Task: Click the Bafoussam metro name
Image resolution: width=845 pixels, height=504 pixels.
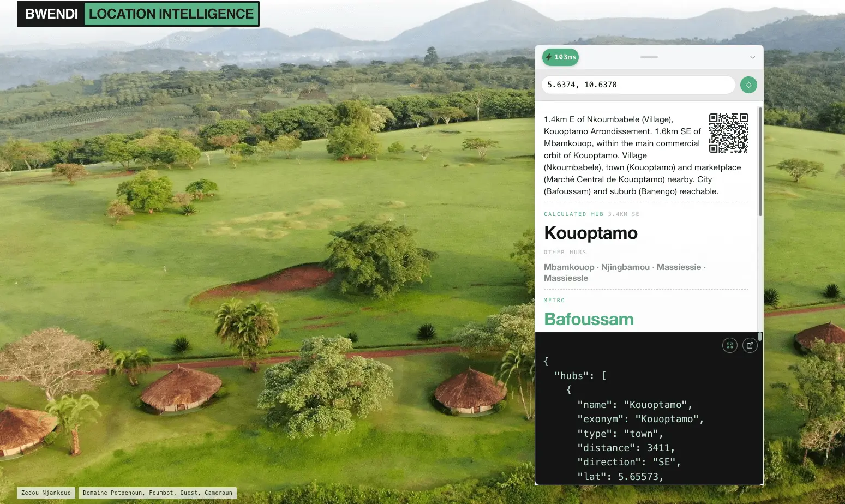Action: tap(589, 319)
